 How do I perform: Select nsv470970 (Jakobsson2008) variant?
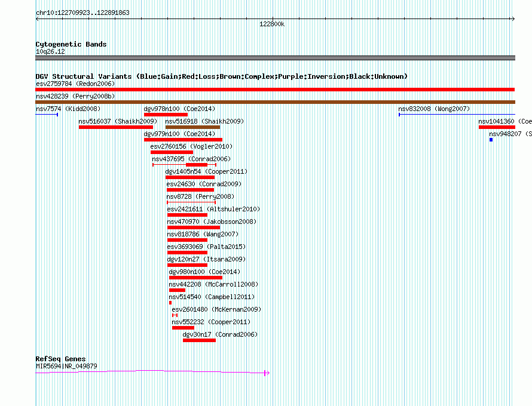pos(194,227)
